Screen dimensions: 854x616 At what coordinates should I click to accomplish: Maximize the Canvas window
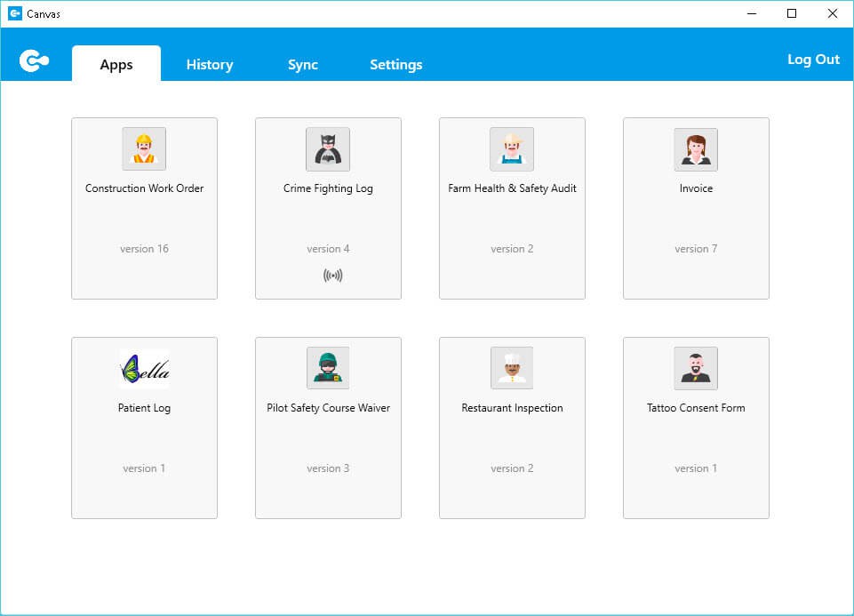coord(792,13)
